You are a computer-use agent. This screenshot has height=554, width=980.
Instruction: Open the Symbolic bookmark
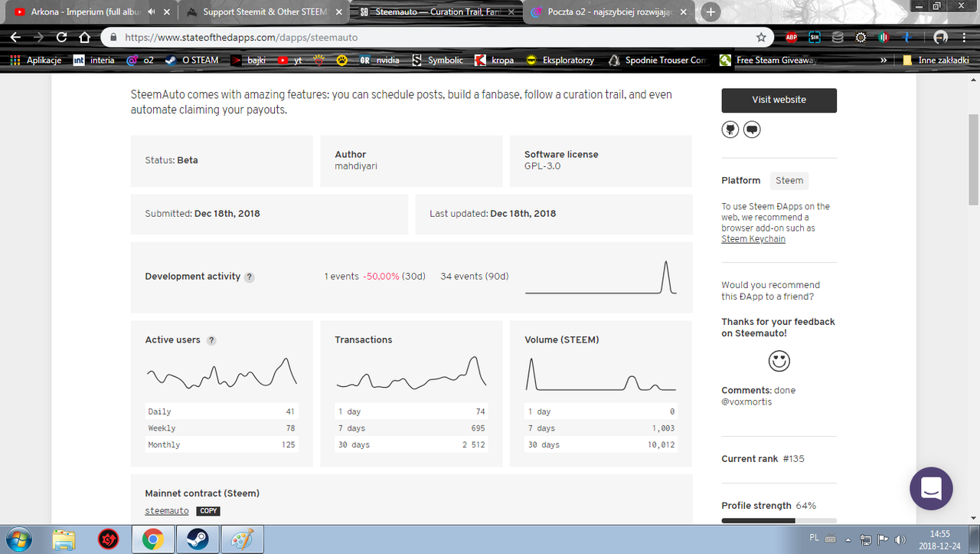coord(437,60)
